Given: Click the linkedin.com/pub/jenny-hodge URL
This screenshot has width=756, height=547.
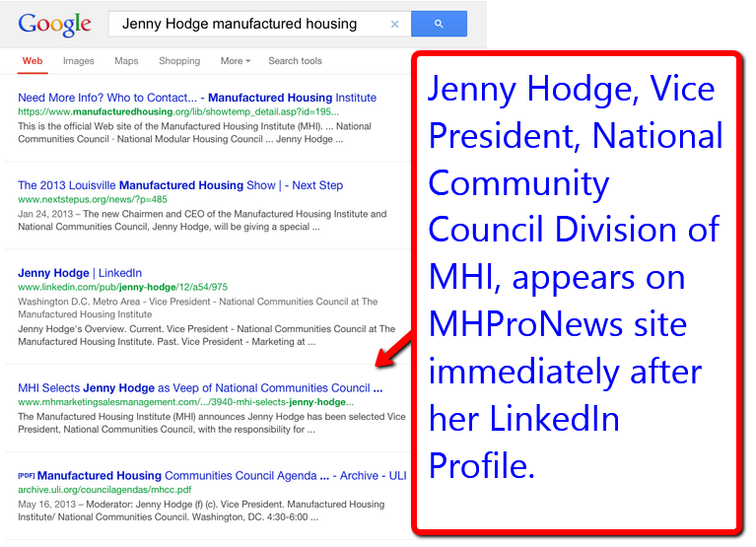Looking at the screenshot, I should point(122,287).
